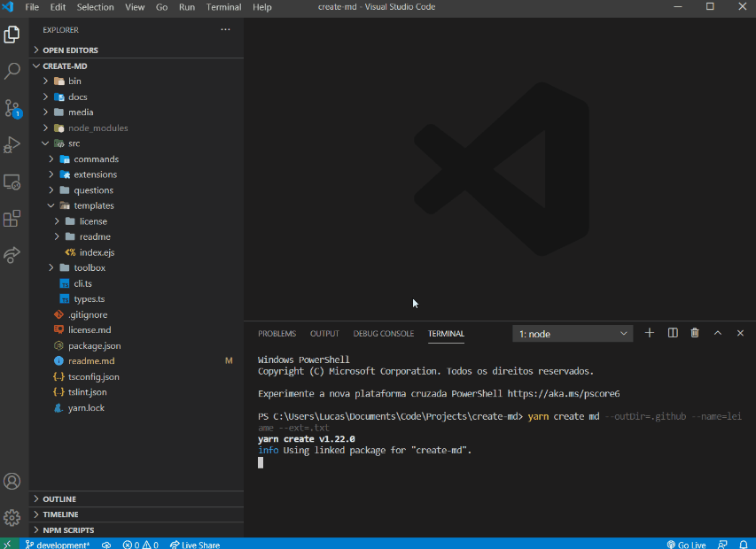Viewport: 756px width, 549px height.
Task: Open the tsconfig.json file
Action: coord(136,376)
